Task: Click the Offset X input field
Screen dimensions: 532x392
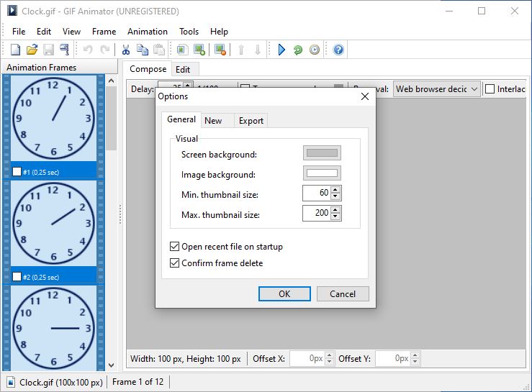Action: coord(307,358)
